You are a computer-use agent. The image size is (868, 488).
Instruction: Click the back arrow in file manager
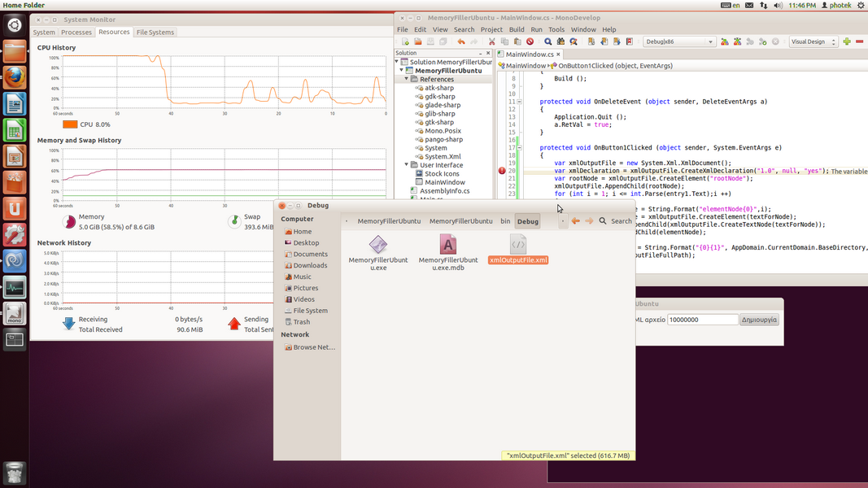[x=575, y=221]
